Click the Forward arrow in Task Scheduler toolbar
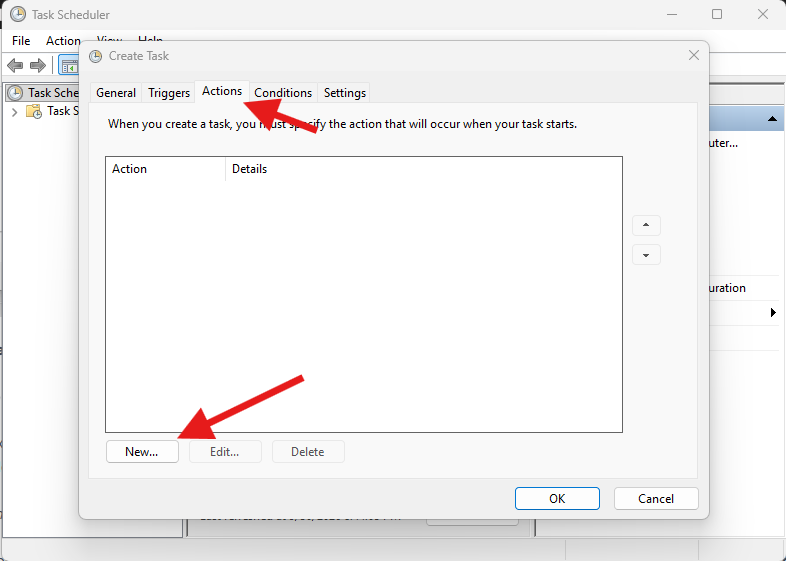The height and width of the screenshot is (561, 786). click(38, 65)
